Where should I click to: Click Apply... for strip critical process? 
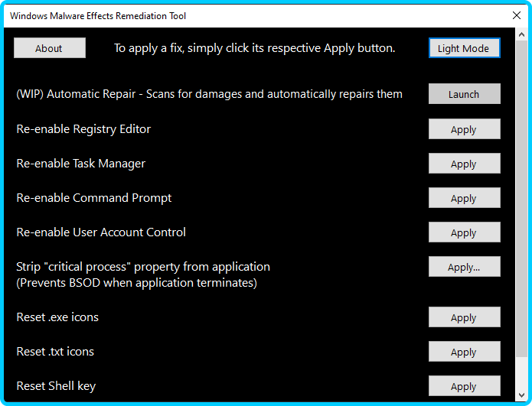point(464,267)
